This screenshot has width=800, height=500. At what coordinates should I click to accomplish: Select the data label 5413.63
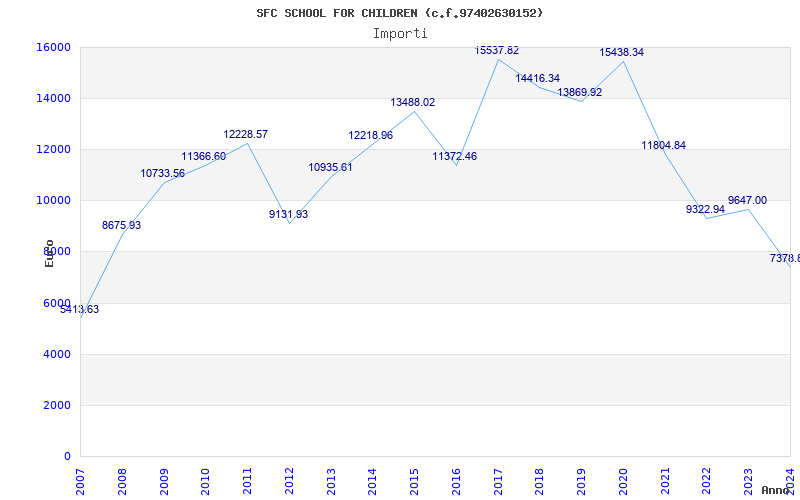pyautogui.click(x=80, y=309)
